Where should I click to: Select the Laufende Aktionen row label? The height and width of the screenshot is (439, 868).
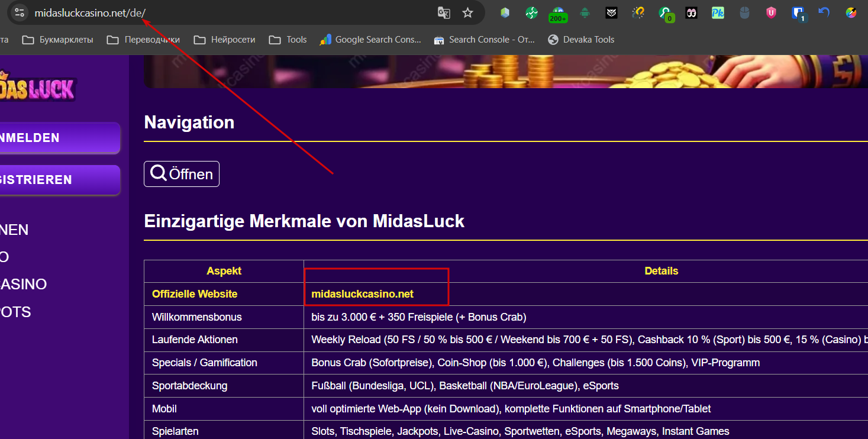point(195,340)
